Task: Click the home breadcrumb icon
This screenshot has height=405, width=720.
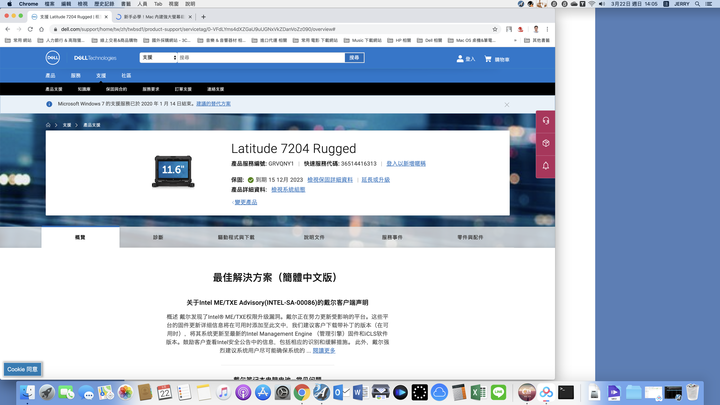Action: [48, 125]
